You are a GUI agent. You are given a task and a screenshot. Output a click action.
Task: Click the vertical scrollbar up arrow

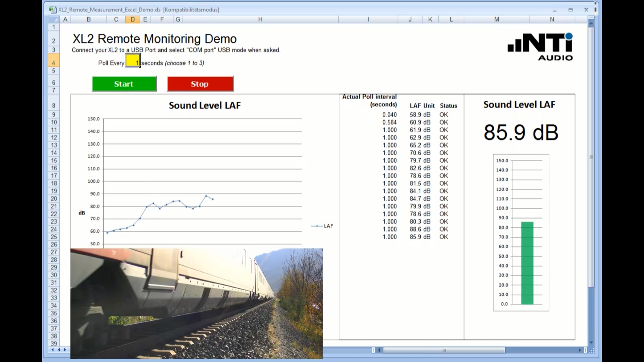[591, 23]
